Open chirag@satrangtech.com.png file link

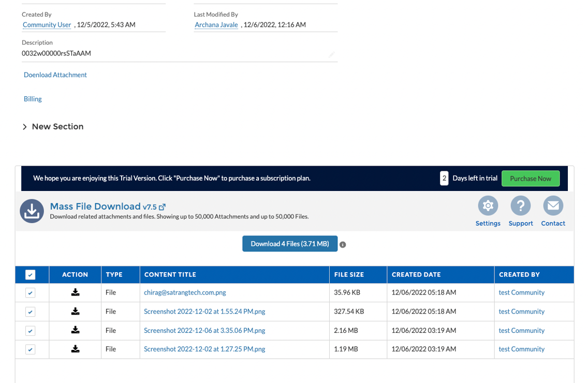coord(185,292)
